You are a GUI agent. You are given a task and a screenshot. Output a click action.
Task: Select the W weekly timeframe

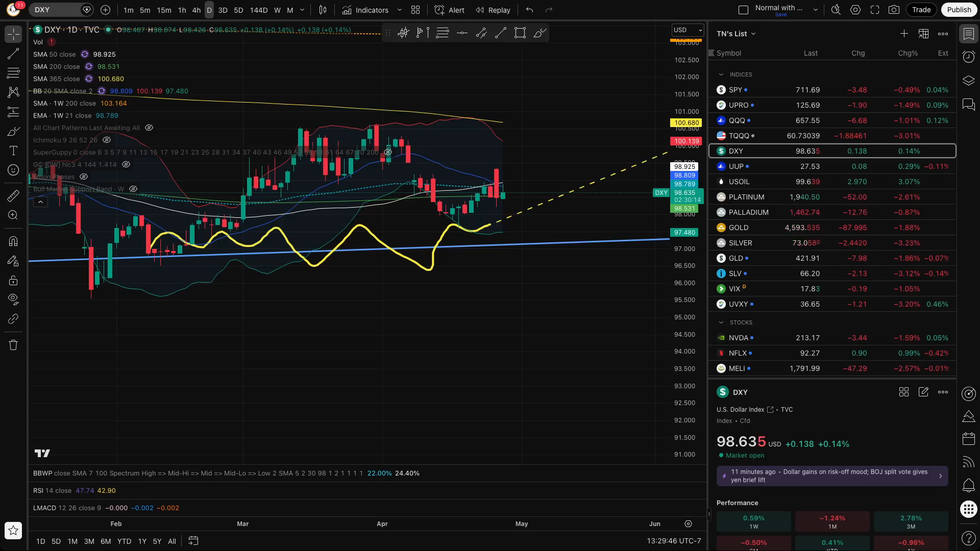[277, 10]
